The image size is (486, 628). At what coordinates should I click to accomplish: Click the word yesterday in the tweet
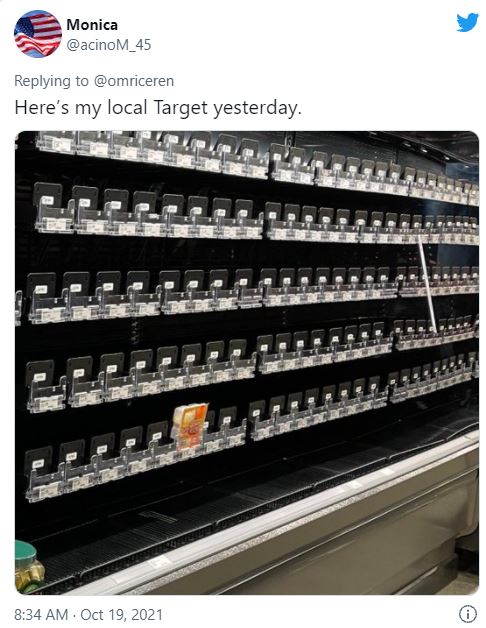pyautogui.click(x=255, y=109)
